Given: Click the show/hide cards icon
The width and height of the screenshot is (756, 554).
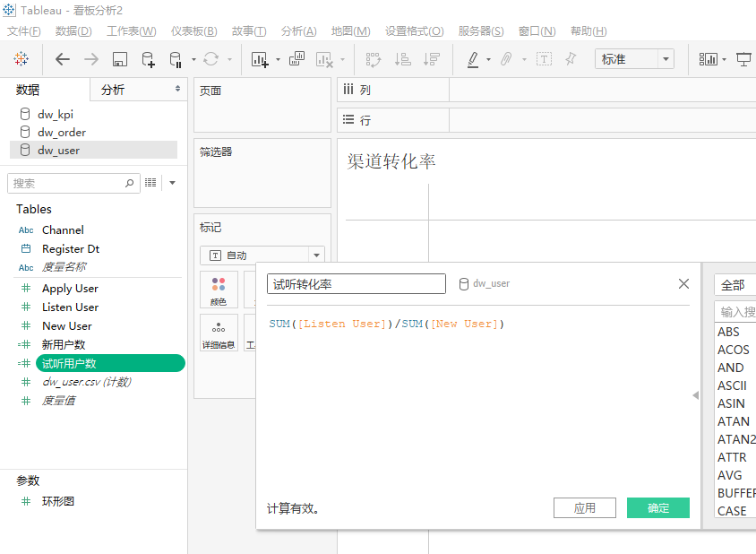Looking at the screenshot, I should 709,59.
